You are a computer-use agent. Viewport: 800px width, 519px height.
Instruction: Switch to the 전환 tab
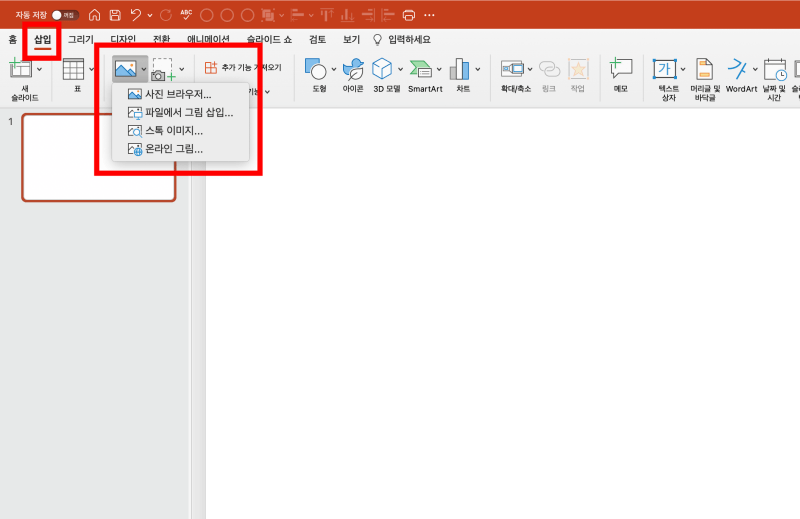click(161, 39)
